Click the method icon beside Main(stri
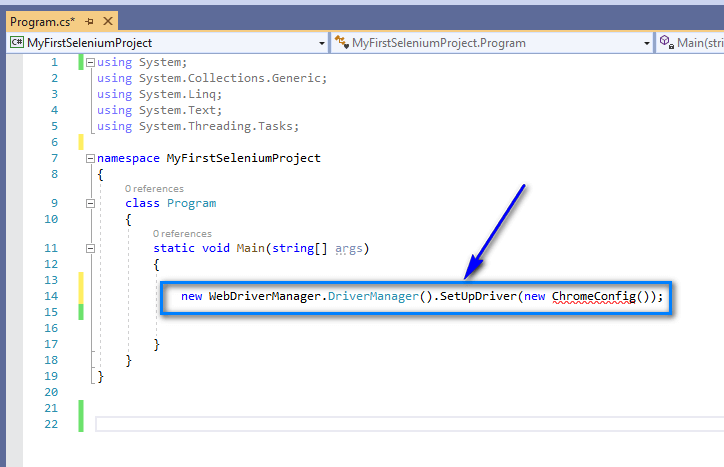 pyautogui.click(x=666, y=42)
